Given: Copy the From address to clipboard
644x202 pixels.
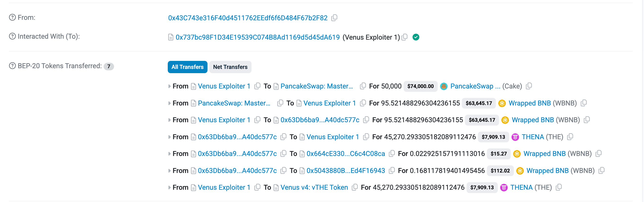Looking at the screenshot, I should tap(334, 18).
